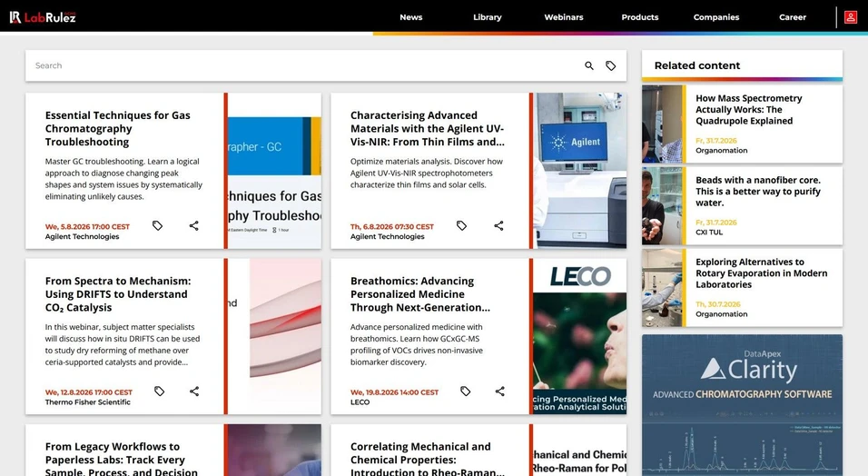Click the Paperless Labs webinar thumbnail

point(274,450)
